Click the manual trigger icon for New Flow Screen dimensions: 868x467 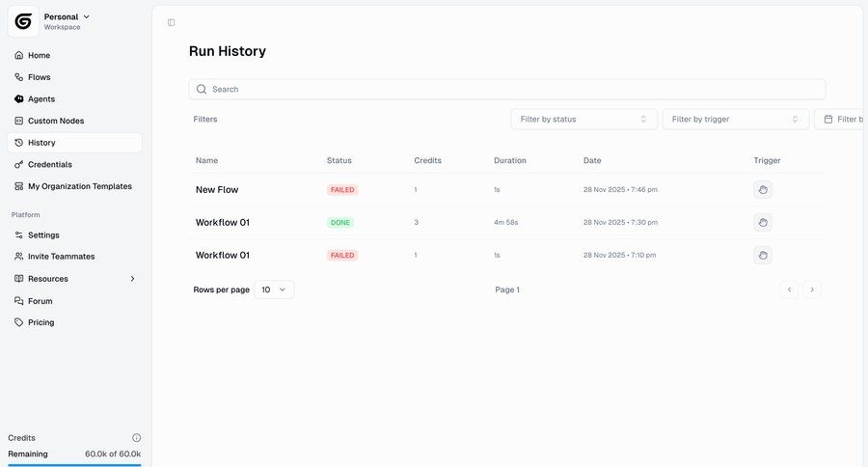click(x=762, y=190)
